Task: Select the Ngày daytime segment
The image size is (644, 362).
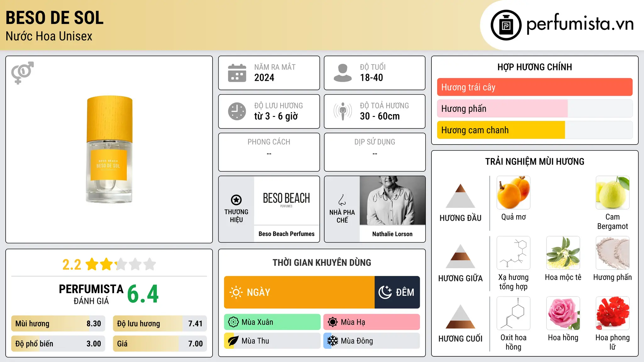Action: 299,292
